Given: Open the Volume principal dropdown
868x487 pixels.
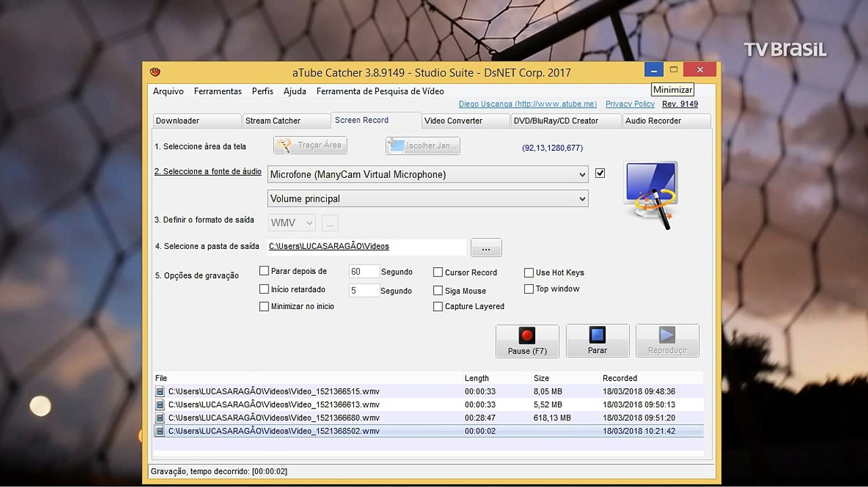Looking at the screenshot, I should tap(428, 199).
